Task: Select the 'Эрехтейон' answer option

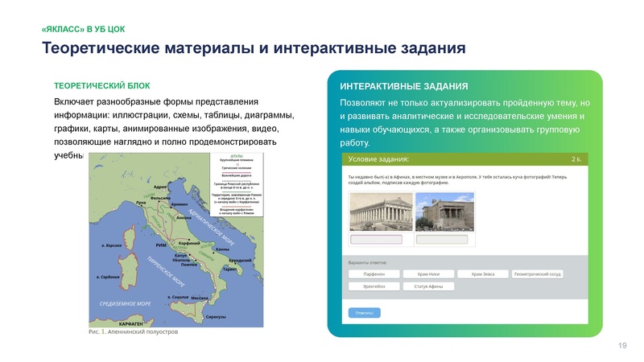Action: click(374, 286)
